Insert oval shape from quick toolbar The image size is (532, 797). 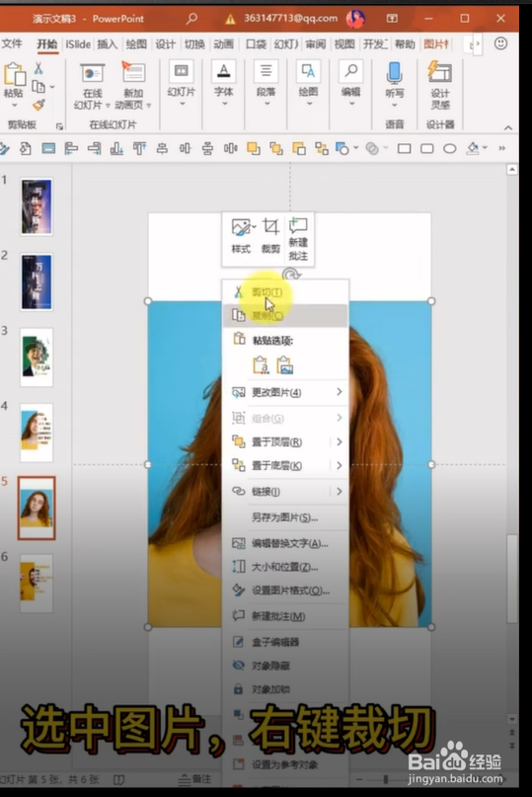[x=450, y=148]
